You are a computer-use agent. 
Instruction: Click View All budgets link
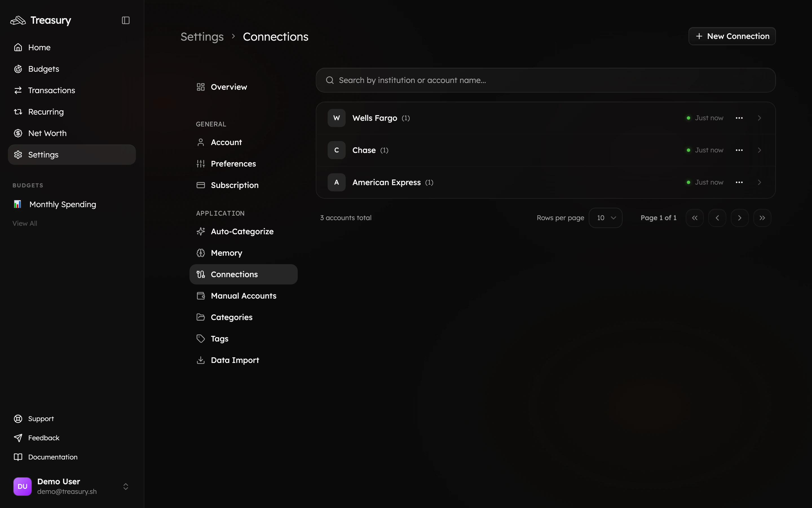[25, 224]
